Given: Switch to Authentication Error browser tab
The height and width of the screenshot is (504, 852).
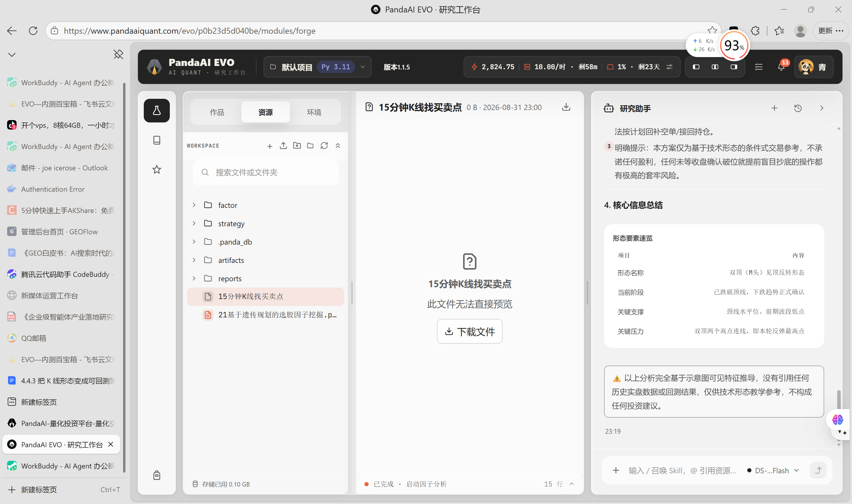Looking at the screenshot, I should point(62,189).
